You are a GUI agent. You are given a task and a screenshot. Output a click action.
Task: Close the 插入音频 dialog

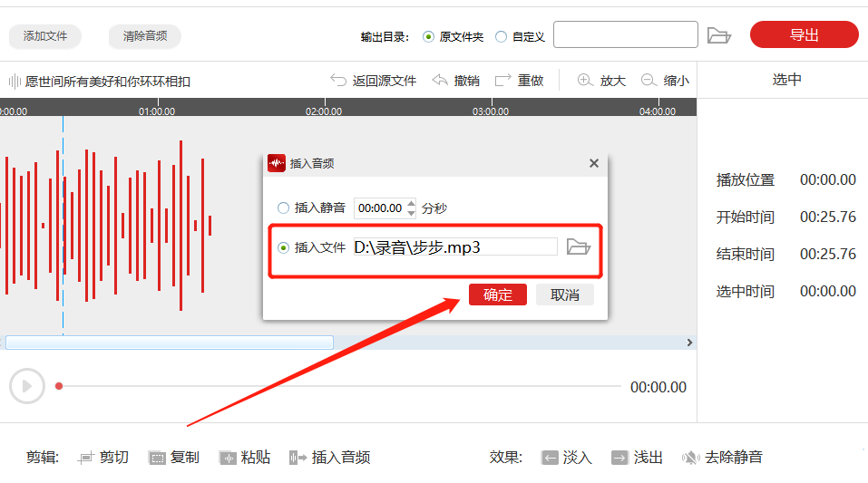click(x=594, y=163)
